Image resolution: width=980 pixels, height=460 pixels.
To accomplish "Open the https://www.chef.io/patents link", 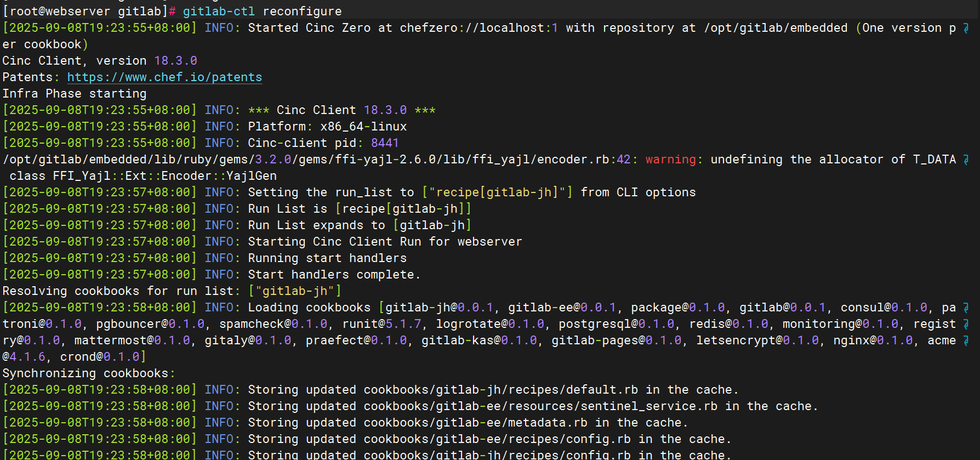I will tap(164, 77).
